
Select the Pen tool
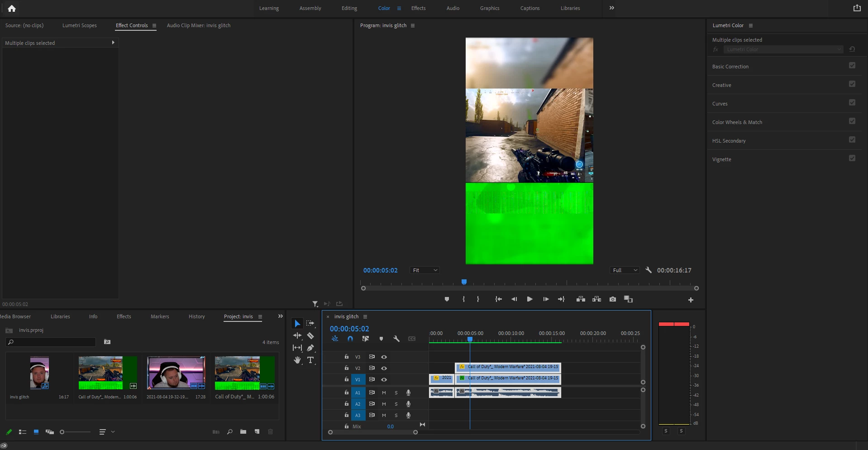(310, 348)
